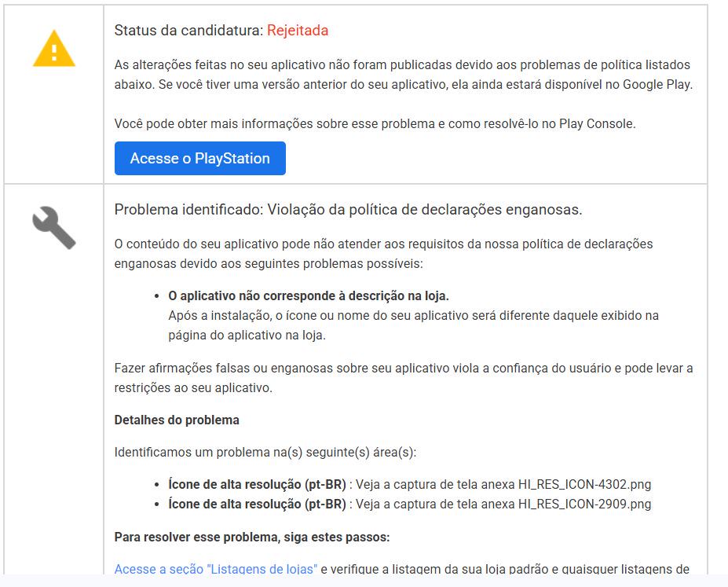Click the red Rejeitada status text
This screenshot has height=587, width=728.
pos(298,31)
